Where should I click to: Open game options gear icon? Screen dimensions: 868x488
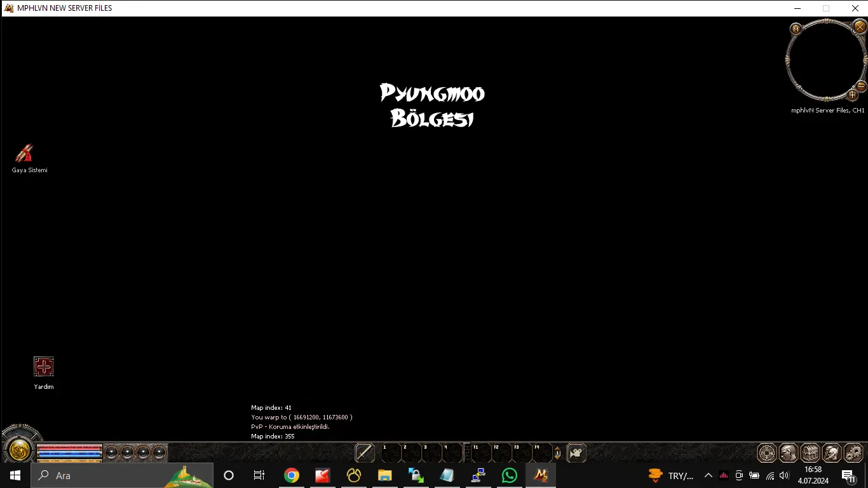tap(853, 452)
